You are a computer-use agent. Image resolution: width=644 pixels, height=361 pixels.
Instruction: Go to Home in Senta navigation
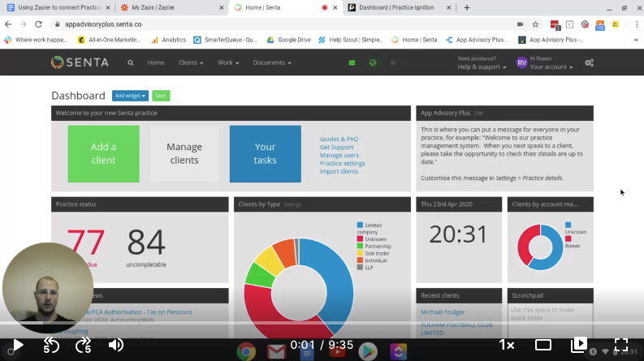pos(156,62)
